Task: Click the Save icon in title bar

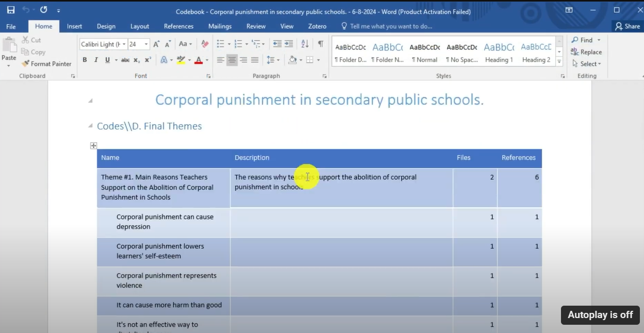Action: click(11, 10)
